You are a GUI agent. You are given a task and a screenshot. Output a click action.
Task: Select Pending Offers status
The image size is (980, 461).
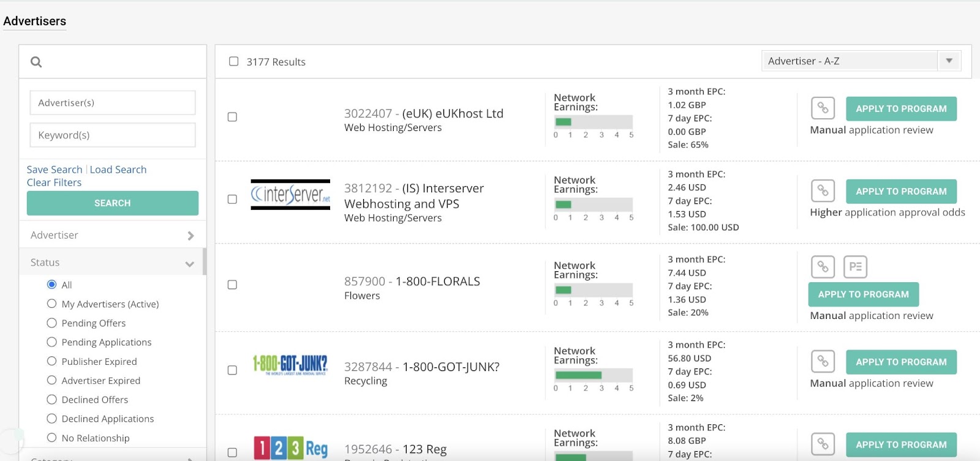click(51, 323)
